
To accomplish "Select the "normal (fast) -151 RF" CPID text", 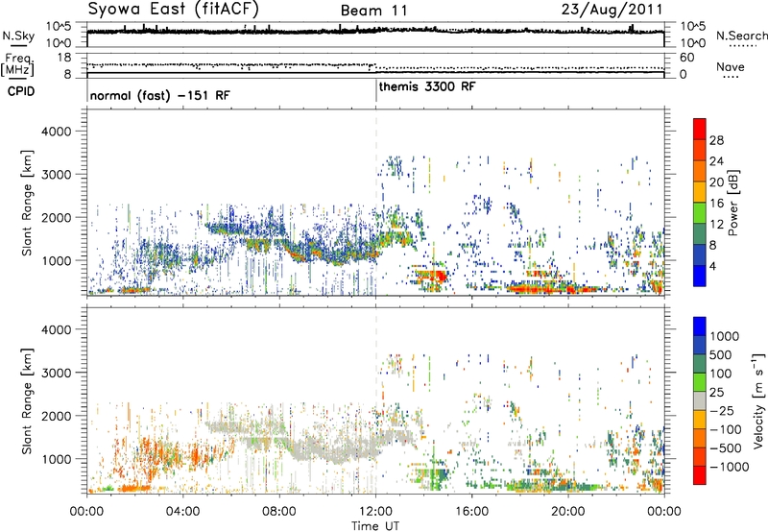I will (x=159, y=95).
